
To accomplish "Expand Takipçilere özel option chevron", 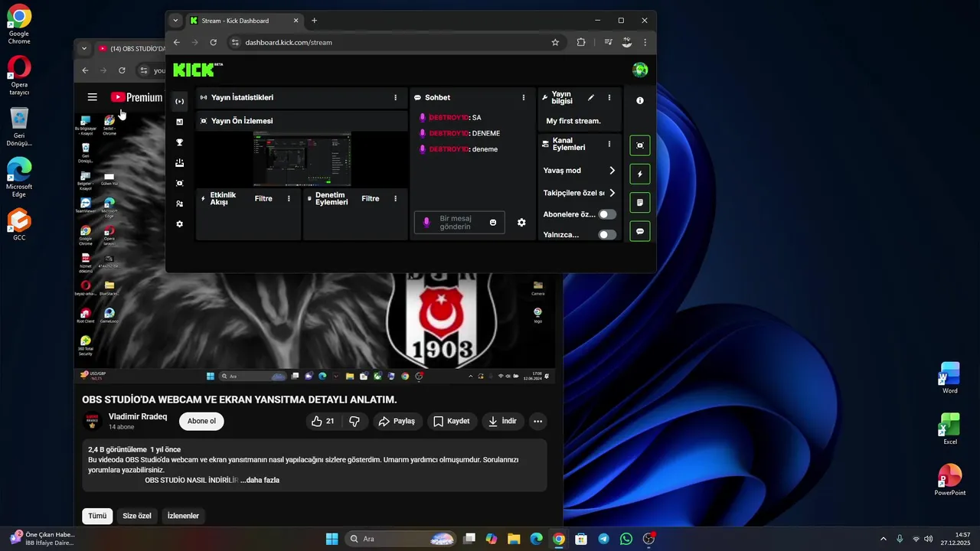I will click(612, 193).
